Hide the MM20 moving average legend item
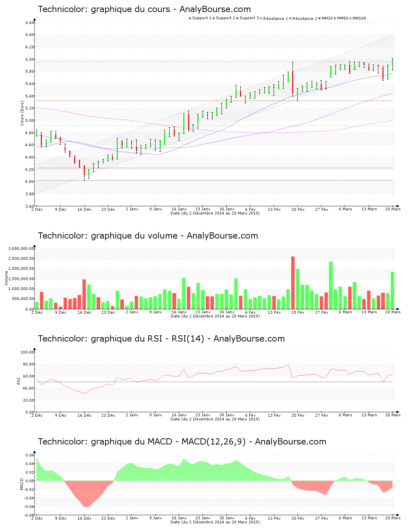Screen dimensions: 412x532 coord(327,18)
